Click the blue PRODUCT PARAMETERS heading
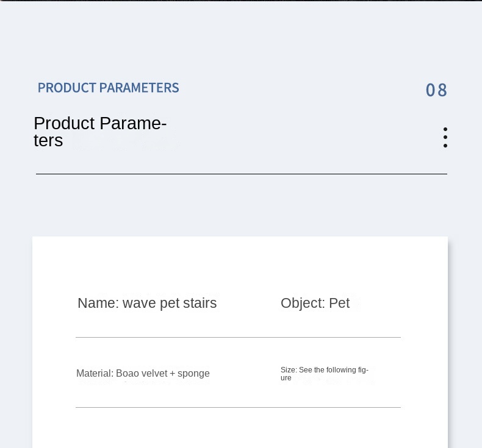 (108, 88)
